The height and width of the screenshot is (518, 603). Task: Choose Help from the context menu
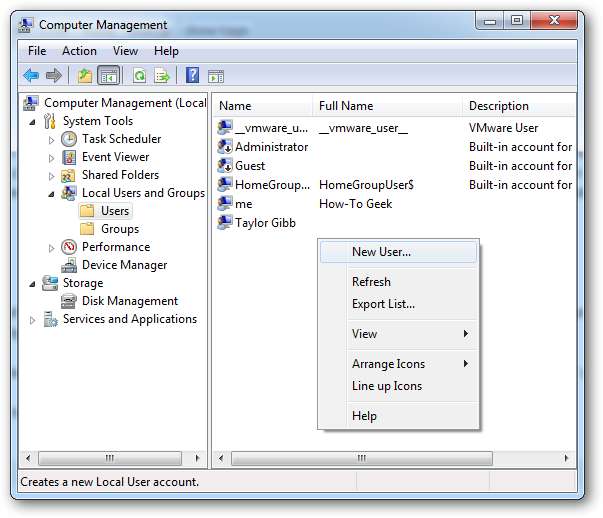(398, 416)
